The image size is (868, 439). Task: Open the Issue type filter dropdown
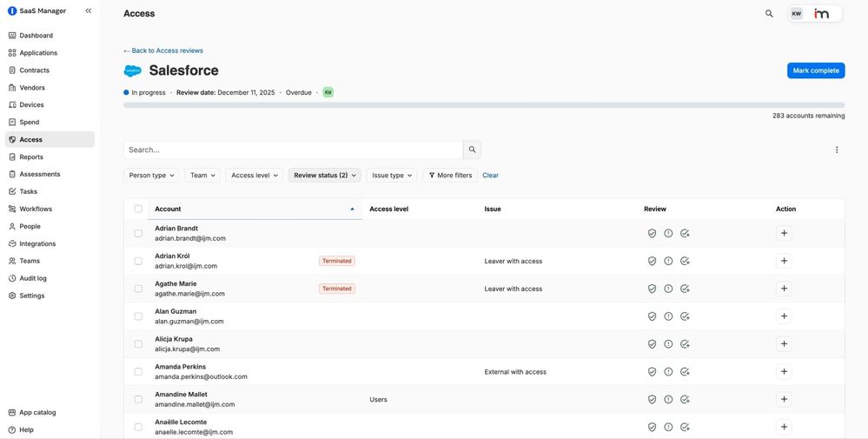coord(391,176)
